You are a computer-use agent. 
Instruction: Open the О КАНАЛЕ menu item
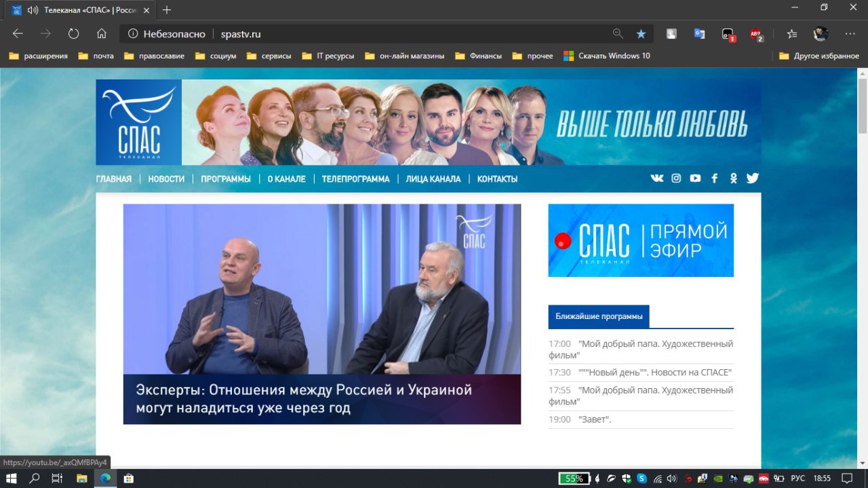(x=286, y=179)
